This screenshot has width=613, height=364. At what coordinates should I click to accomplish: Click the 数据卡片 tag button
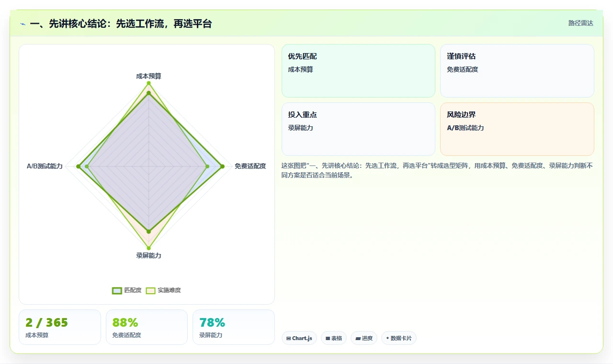pos(399,338)
